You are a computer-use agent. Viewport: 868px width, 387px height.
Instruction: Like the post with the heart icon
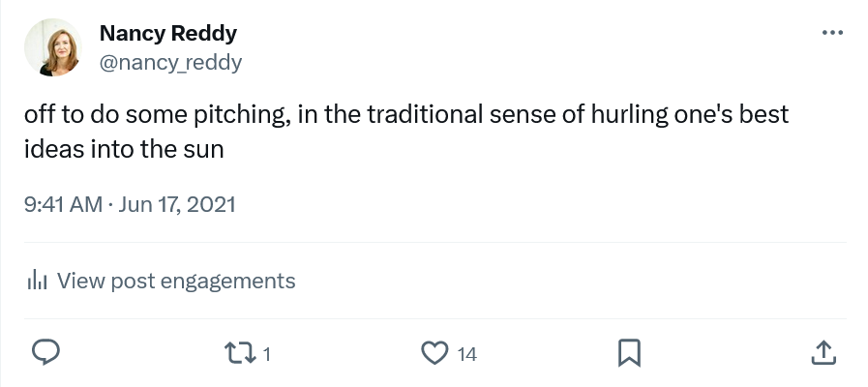point(436,353)
